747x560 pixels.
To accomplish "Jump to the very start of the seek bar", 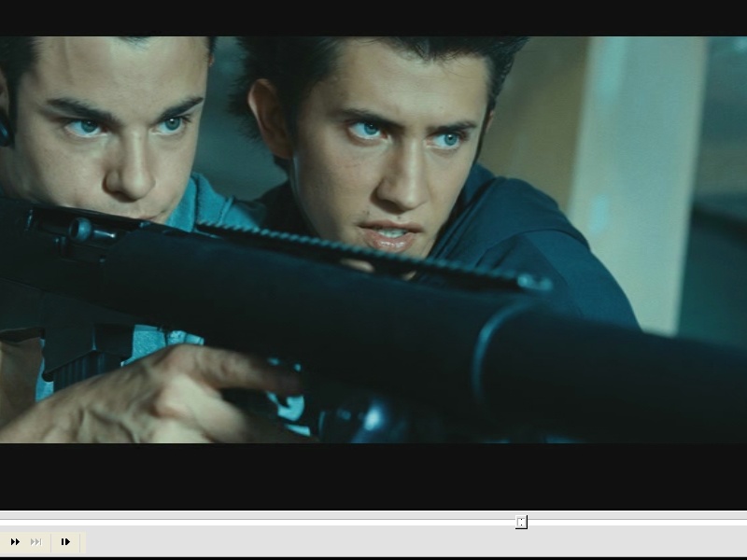I will (3, 522).
